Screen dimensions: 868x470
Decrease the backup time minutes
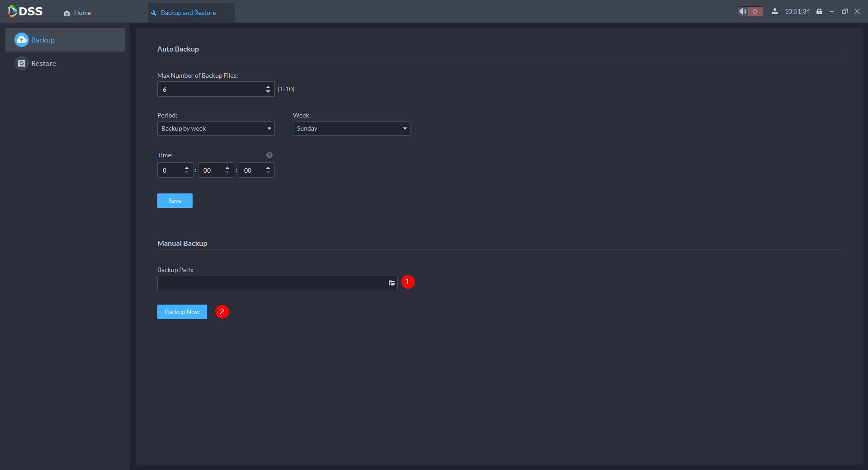(x=227, y=173)
